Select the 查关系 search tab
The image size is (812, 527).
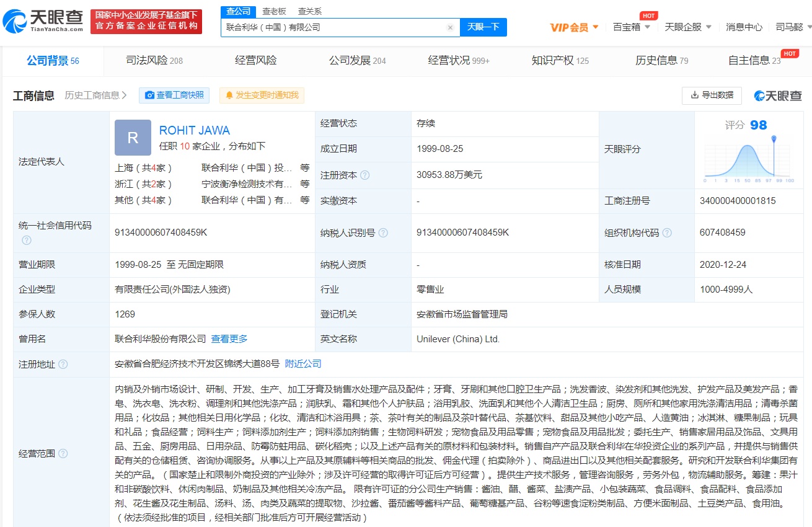pos(309,11)
